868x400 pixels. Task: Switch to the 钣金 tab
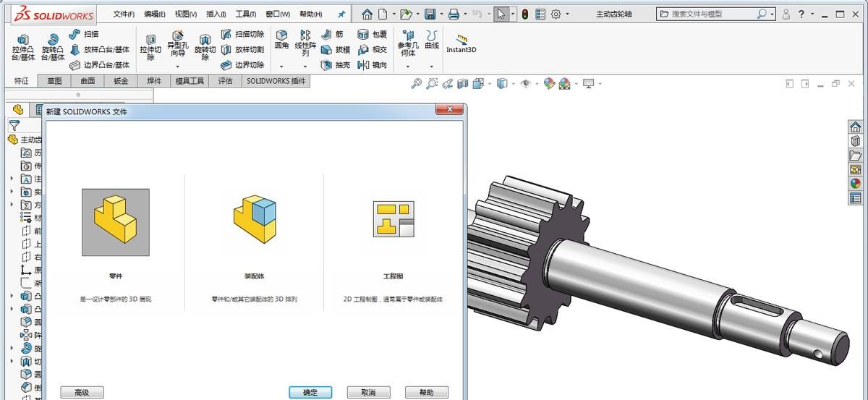click(x=121, y=81)
